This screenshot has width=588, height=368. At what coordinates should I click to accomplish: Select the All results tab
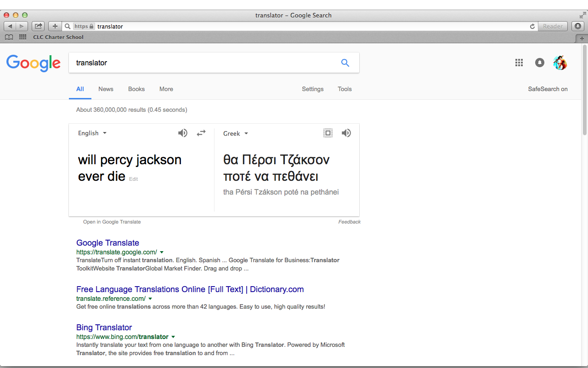[80, 89]
